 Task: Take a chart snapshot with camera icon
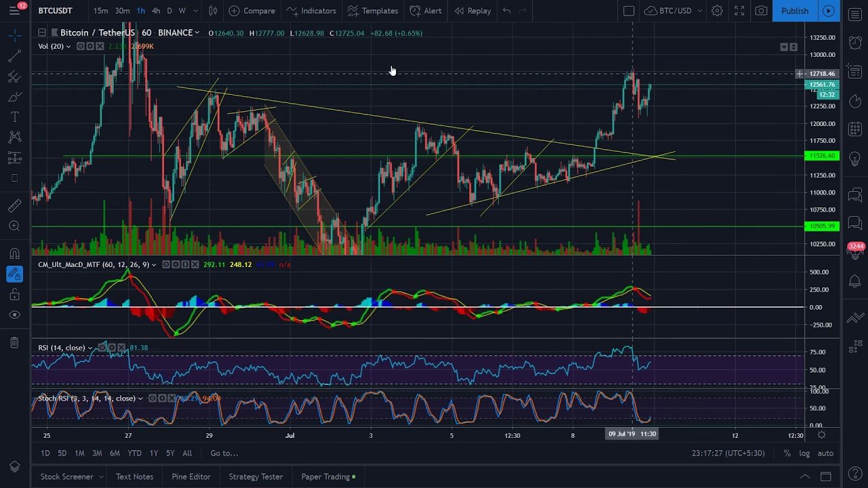click(x=762, y=11)
